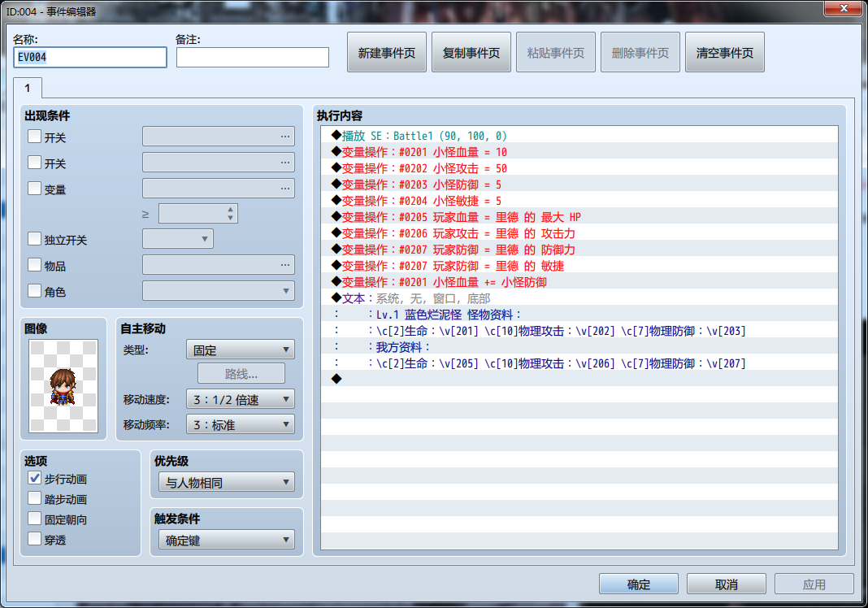This screenshot has height=608, width=868.
Task: Enable the 物品 condition checkbox
Action: (34, 265)
